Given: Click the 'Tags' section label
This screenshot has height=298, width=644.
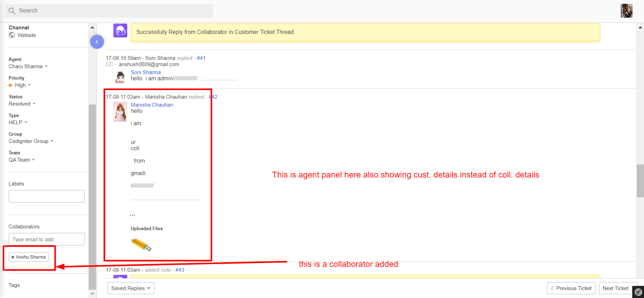Looking at the screenshot, I should [14, 285].
